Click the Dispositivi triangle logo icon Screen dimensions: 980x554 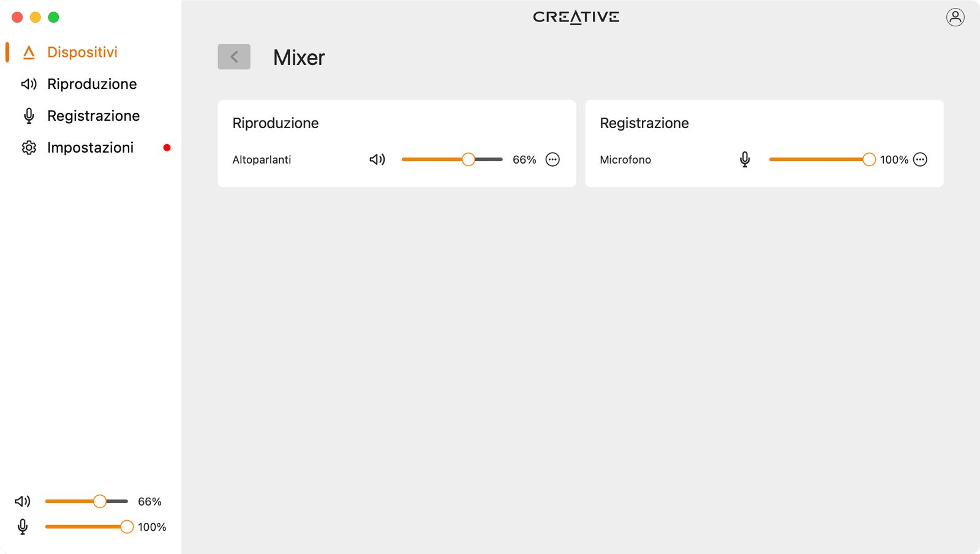point(29,53)
